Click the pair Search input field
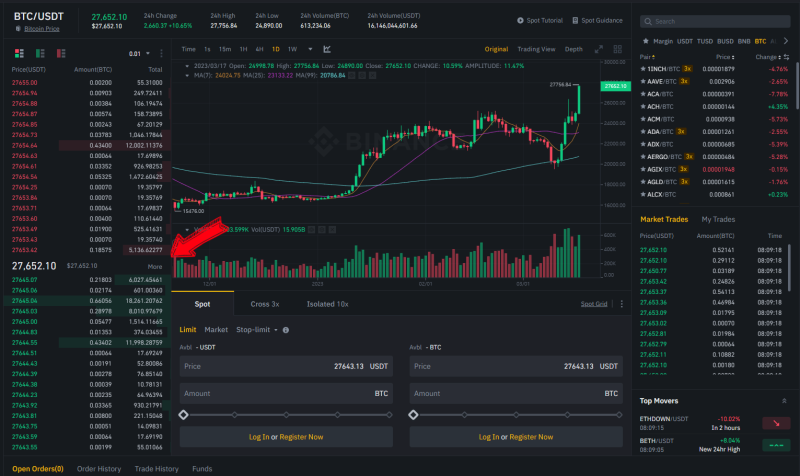This screenshot has width=800, height=476. pos(715,21)
